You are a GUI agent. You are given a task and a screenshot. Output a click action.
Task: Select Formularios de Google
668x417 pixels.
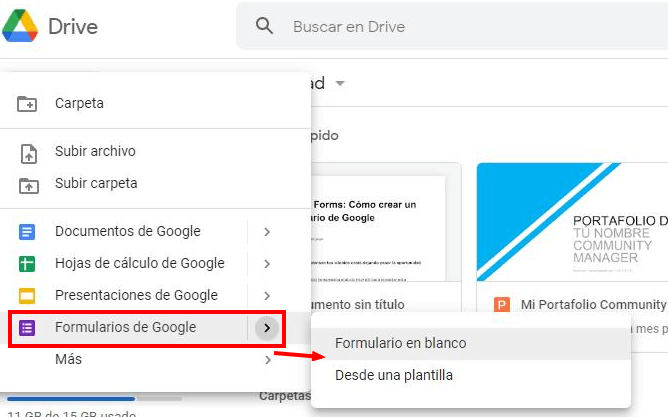tap(126, 327)
